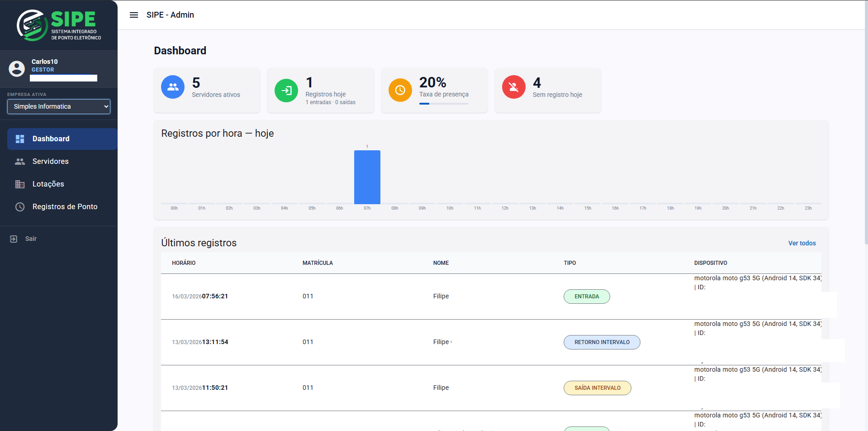Click the Ver todos link

802,243
